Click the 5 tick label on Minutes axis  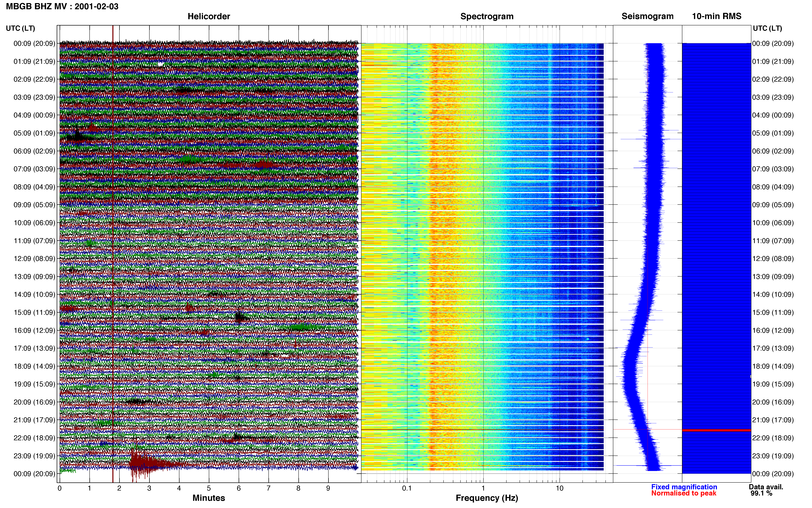pyautogui.click(x=209, y=488)
